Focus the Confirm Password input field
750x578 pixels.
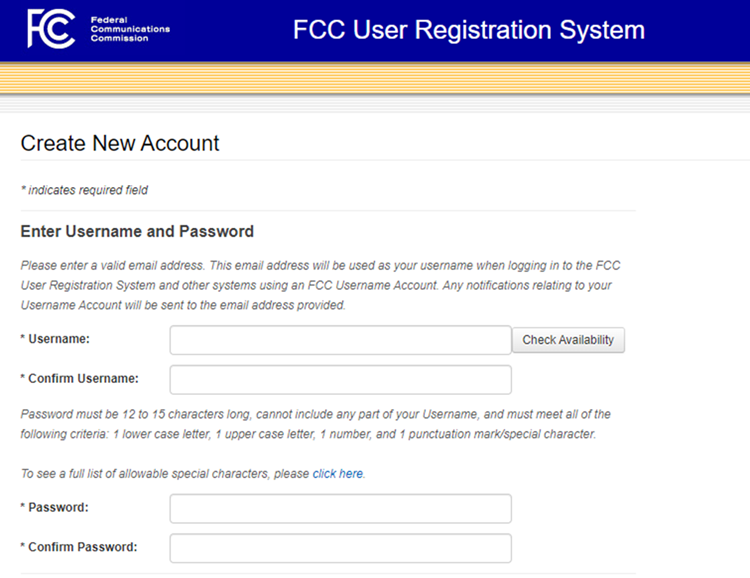coord(341,548)
